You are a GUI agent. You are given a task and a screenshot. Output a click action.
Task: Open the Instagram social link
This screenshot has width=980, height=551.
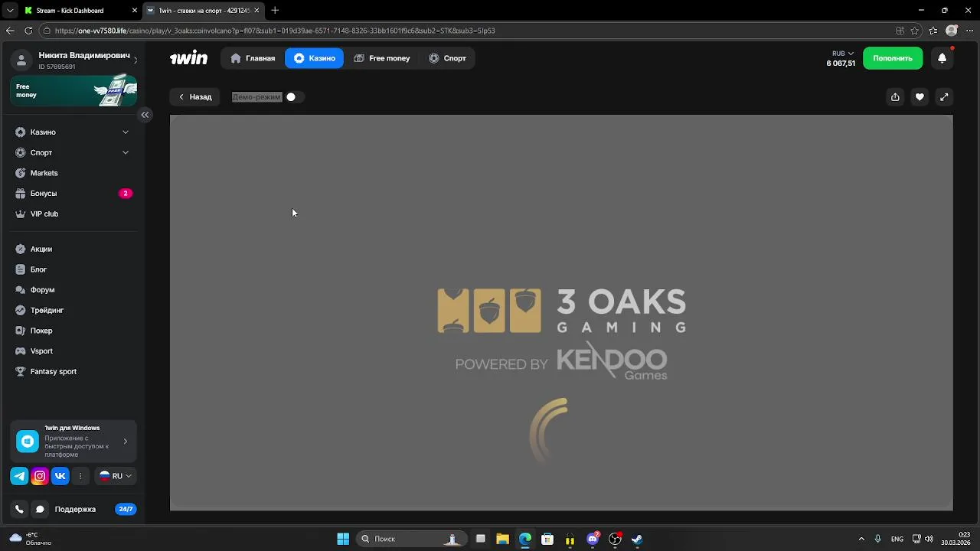coord(40,476)
